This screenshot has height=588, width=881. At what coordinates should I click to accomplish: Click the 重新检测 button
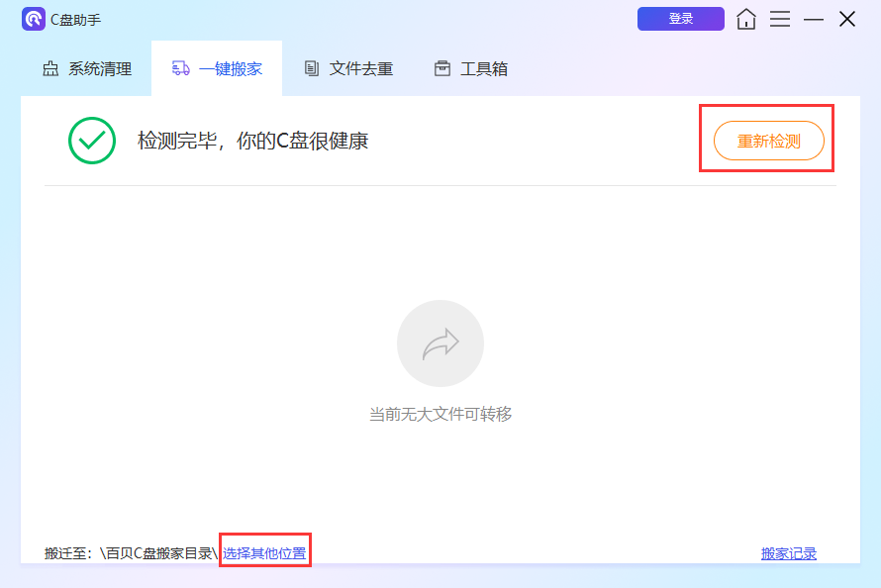768,140
